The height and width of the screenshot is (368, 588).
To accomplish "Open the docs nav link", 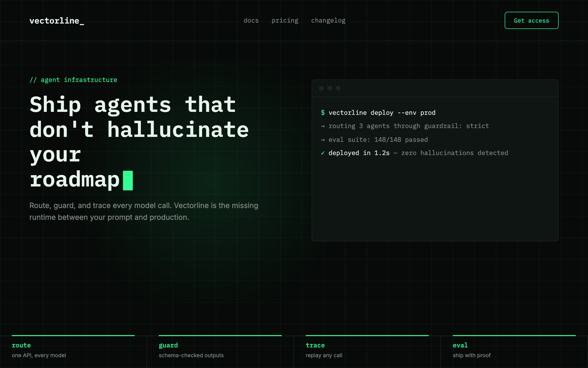I will point(251,20).
